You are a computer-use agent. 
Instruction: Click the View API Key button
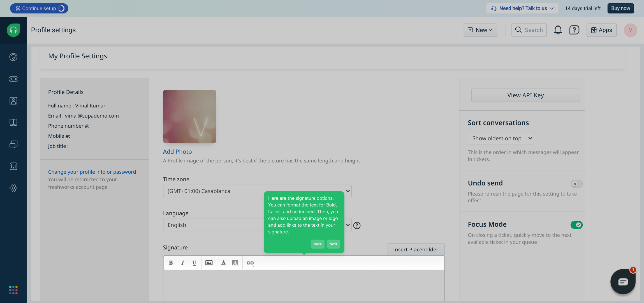tap(525, 95)
